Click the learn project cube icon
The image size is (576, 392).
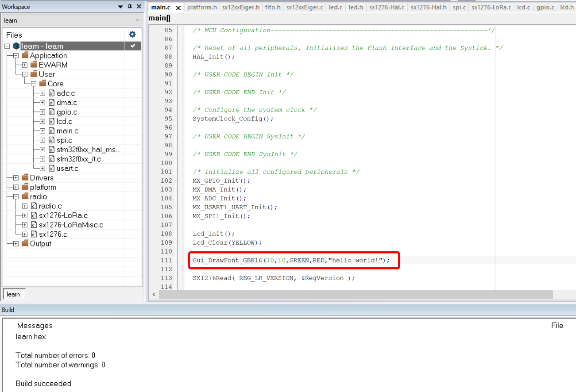(x=16, y=46)
